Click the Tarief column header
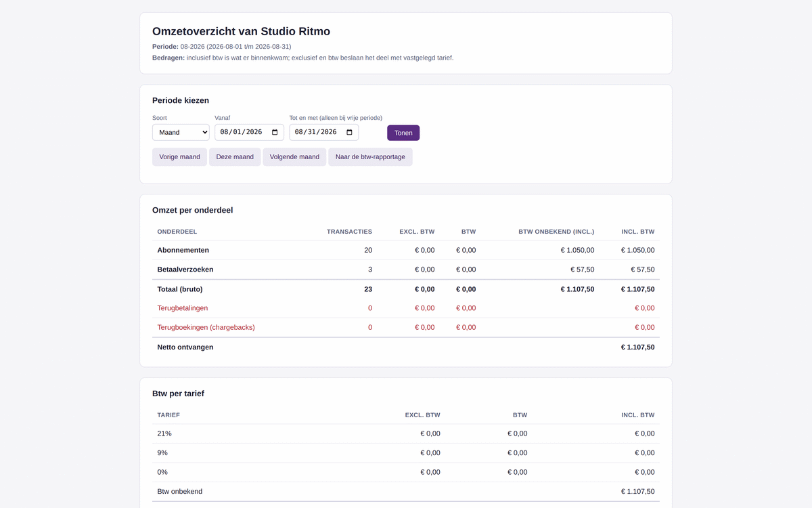Image resolution: width=812 pixels, height=508 pixels. (x=168, y=415)
